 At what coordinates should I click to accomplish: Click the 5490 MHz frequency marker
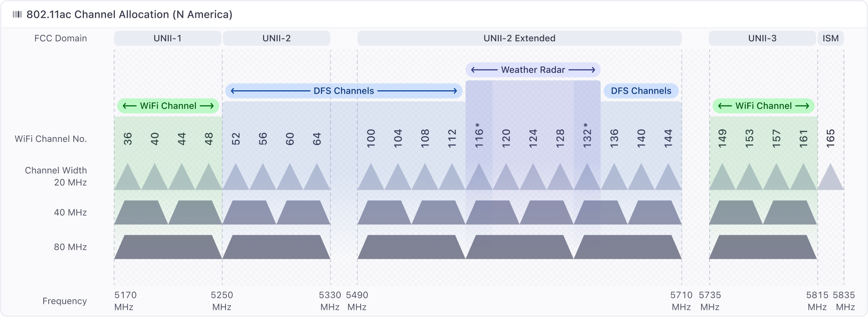click(357, 300)
